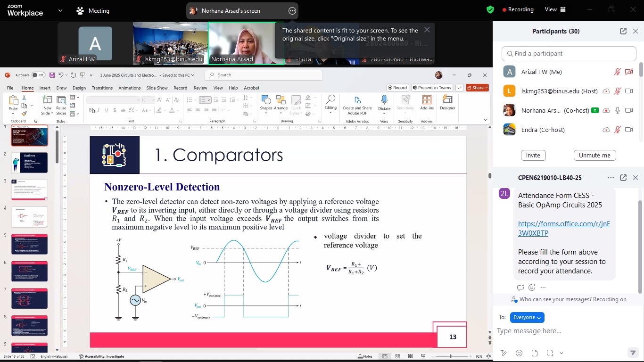
Task: Click the Designer icon in ribbon
Action: [x=447, y=100]
